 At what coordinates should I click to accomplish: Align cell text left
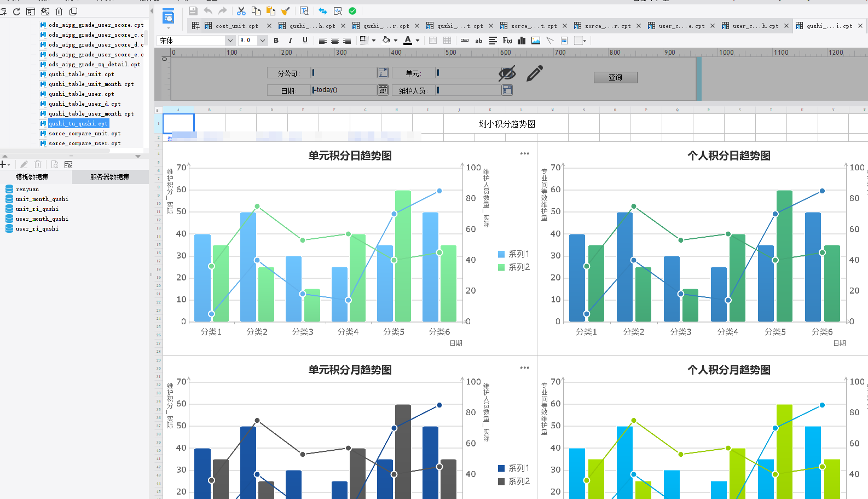(x=322, y=41)
